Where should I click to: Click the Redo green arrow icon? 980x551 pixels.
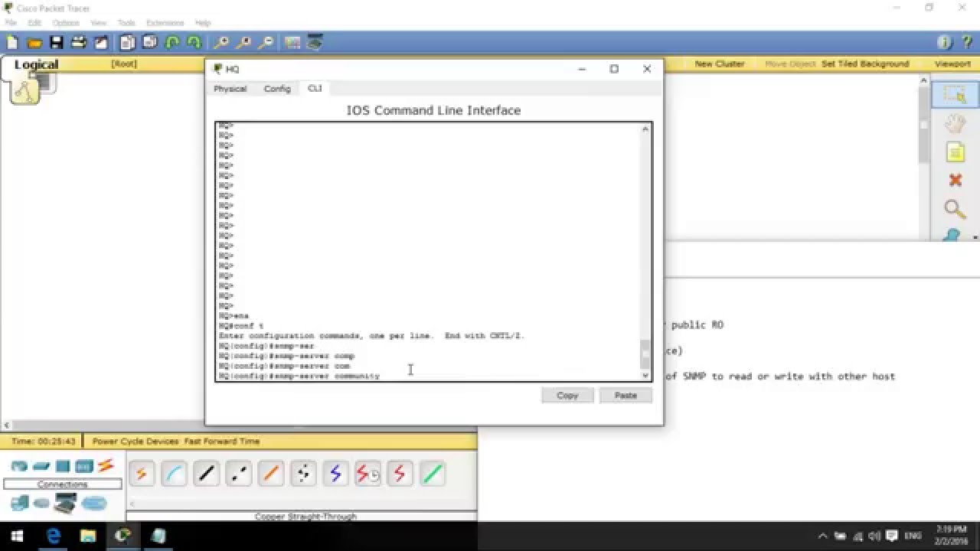194,43
